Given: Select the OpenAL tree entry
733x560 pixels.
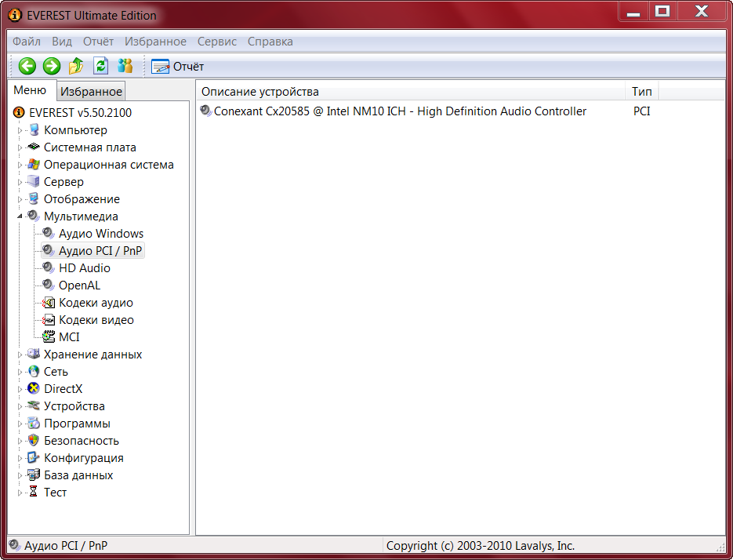Looking at the screenshot, I should (x=79, y=285).
